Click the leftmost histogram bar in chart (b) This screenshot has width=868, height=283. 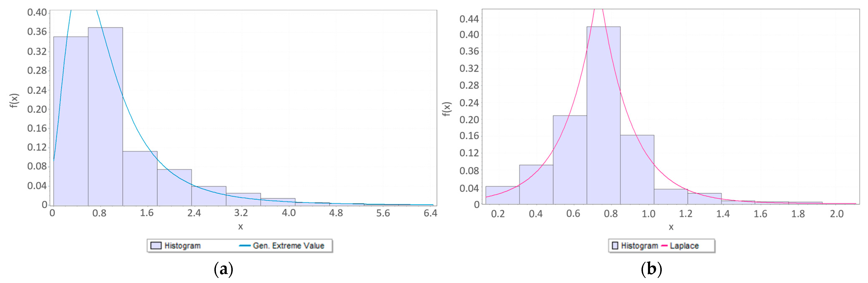[x=502, y=195]
